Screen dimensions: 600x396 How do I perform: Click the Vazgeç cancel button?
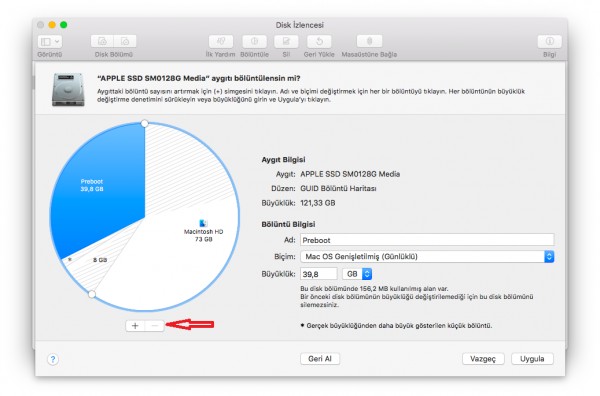(x=483, y=359)
